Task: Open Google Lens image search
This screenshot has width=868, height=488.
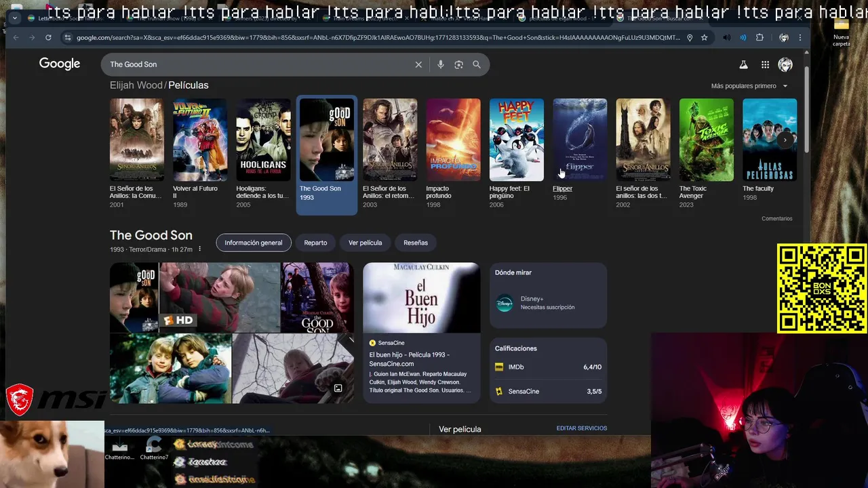Action: click(458, 64)
